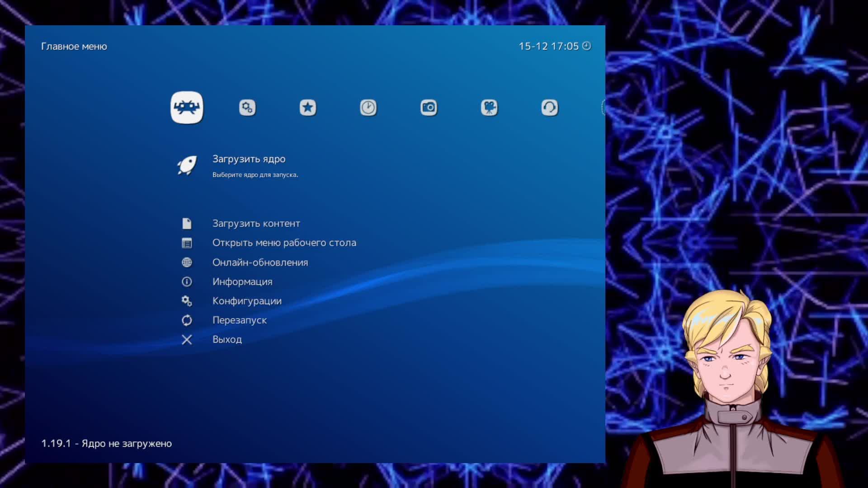The width and height of the screenshot is (868, 488).
Task: Click the globe icon beside online updates
Action: click(x=187, y=263)
